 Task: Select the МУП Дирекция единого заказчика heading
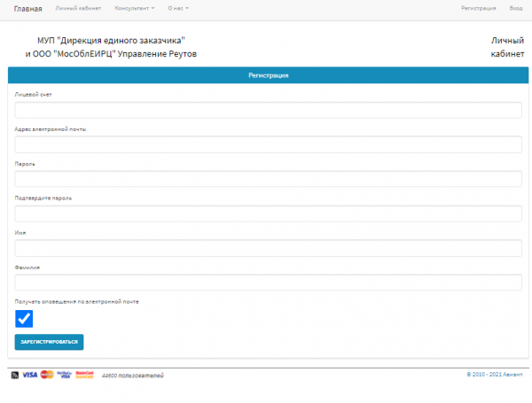[x=111, y=47]
